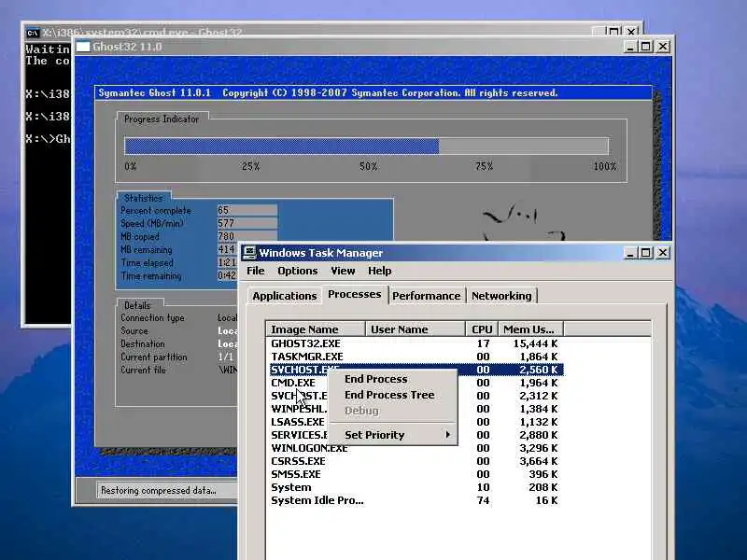Click the Ghost32 11.0 window icon
This screenshot has width=747, height=560.
(x=83, y=47)
